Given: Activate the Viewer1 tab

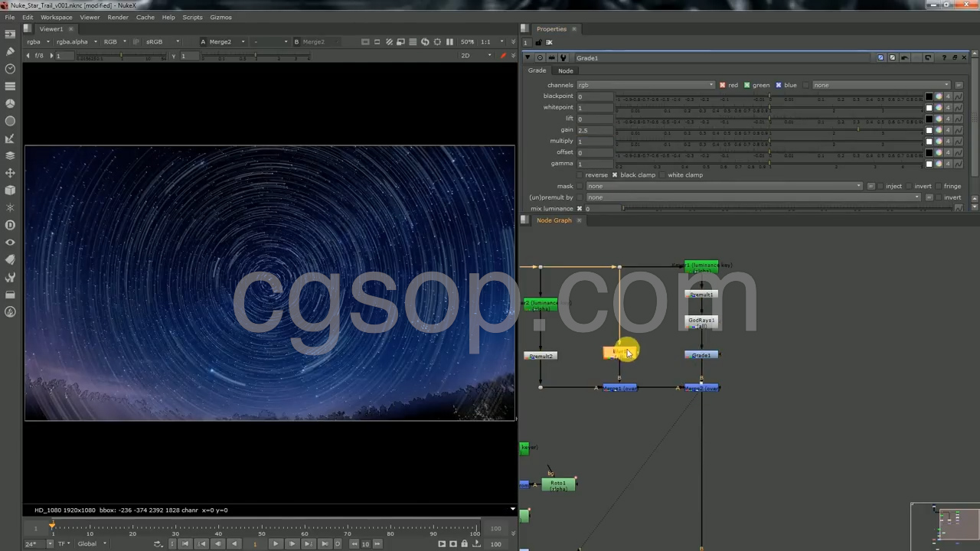Looking at the screenshot, I should click(51, 29).
